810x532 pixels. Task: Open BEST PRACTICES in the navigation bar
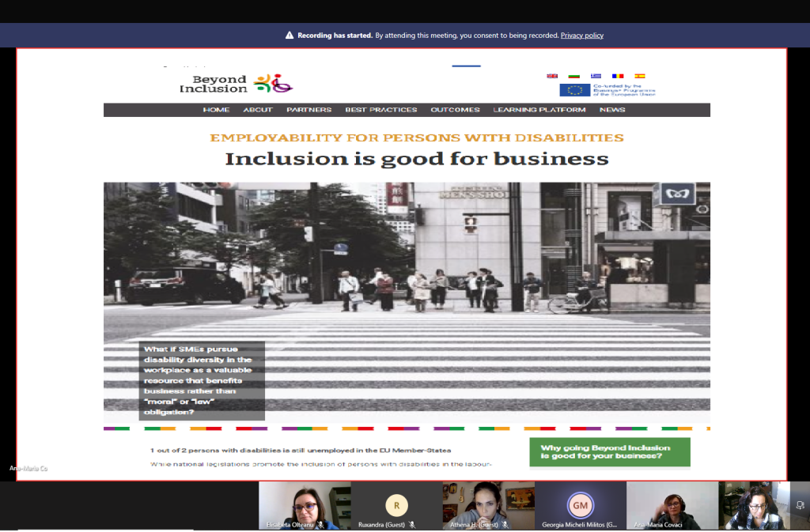[x=380, y=110]
